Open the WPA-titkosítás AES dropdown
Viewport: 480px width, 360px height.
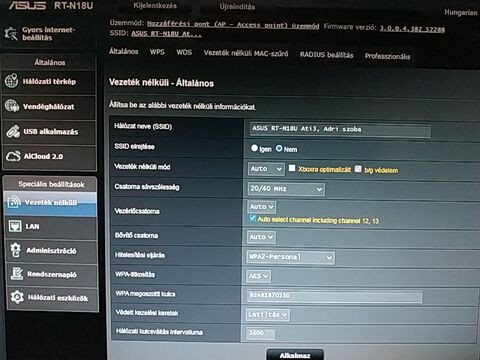(x=259, y=276)
